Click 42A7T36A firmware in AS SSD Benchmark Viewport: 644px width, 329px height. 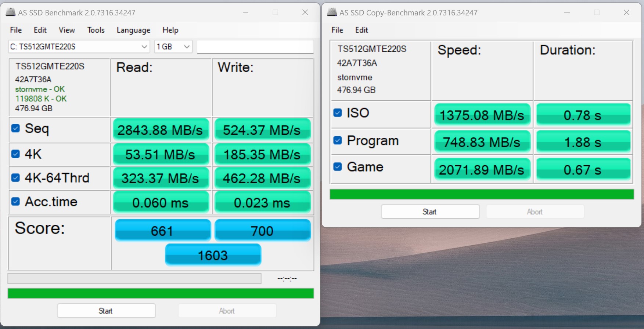[33, 79]
